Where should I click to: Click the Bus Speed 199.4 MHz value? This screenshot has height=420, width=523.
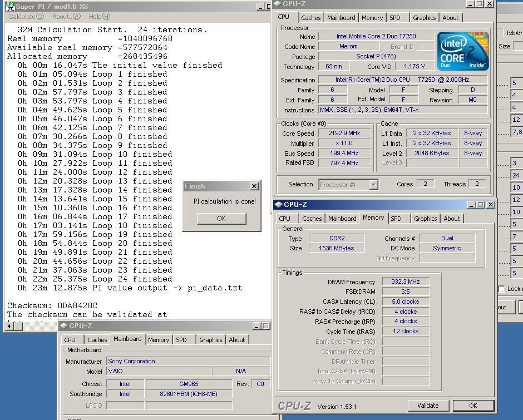[x=344, y=153]
